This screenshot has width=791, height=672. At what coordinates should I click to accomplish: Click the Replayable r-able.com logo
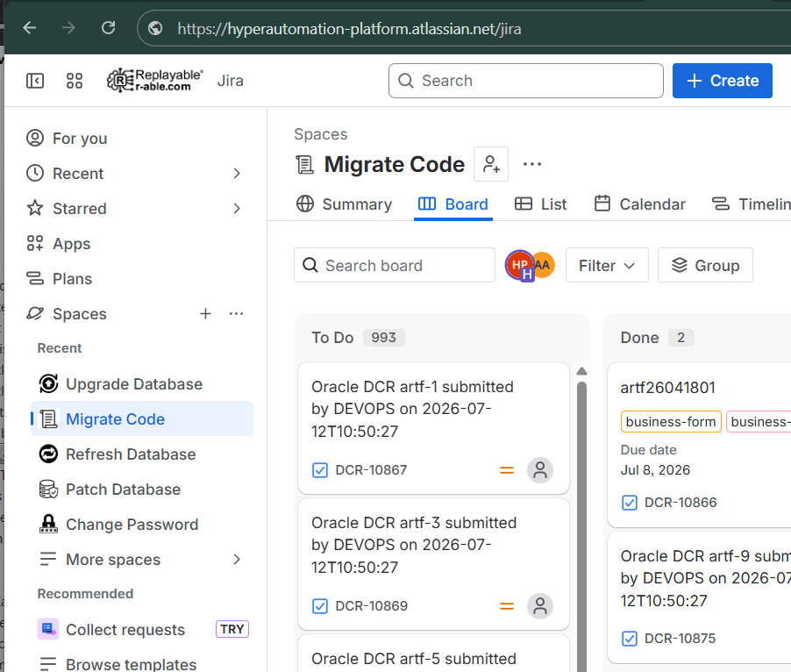click(155, 81)
